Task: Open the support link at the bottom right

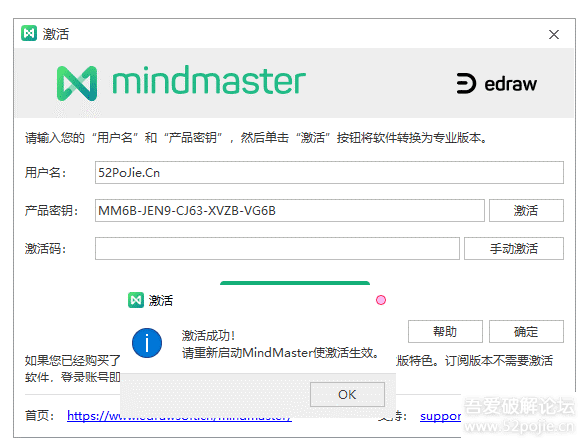Action: click(441, 416)
